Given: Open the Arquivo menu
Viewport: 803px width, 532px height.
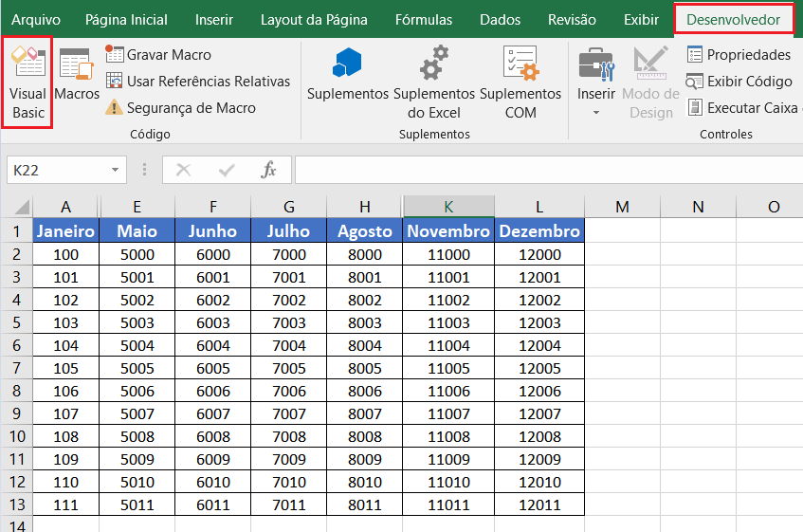Looking at the screenshot, I should 35,20.
